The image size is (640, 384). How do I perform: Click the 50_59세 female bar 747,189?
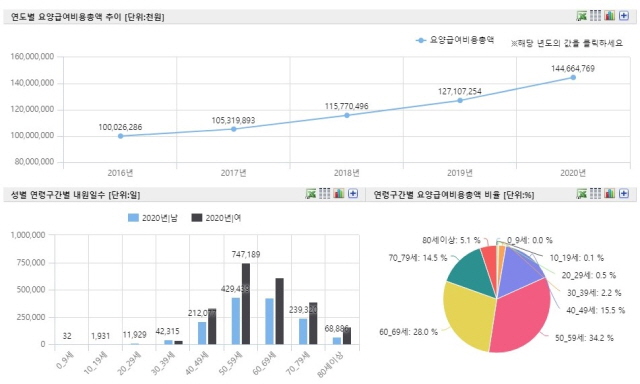(246, 304)
